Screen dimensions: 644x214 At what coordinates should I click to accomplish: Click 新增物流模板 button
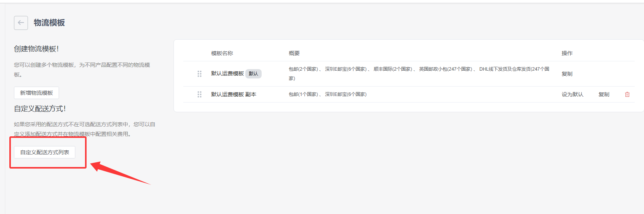[36, 93]
